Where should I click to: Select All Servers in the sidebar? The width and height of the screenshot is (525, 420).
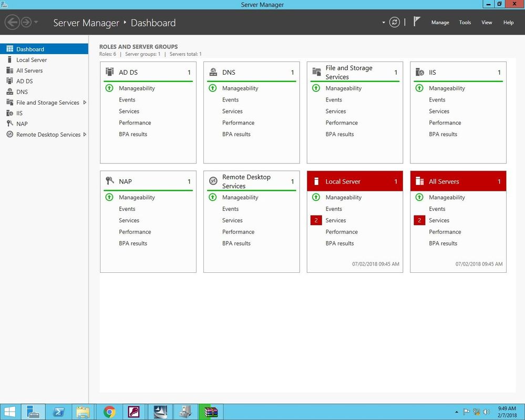(44, 70)
